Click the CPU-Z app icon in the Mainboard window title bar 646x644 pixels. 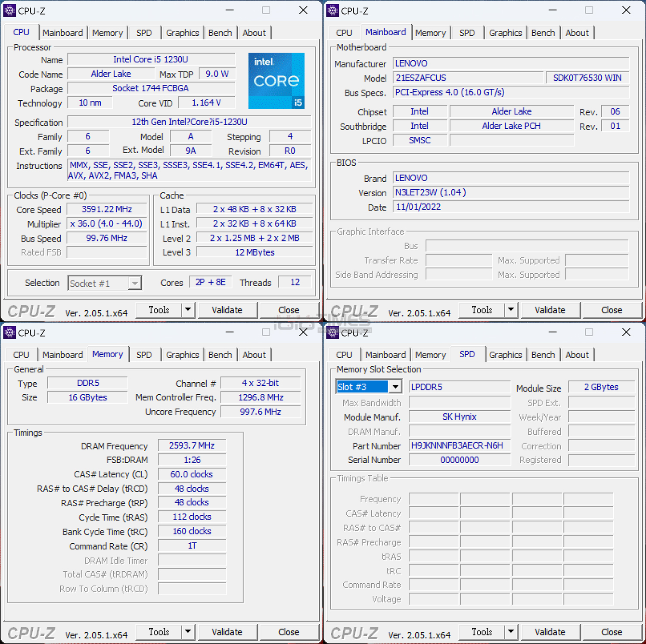tap(332, 10)
